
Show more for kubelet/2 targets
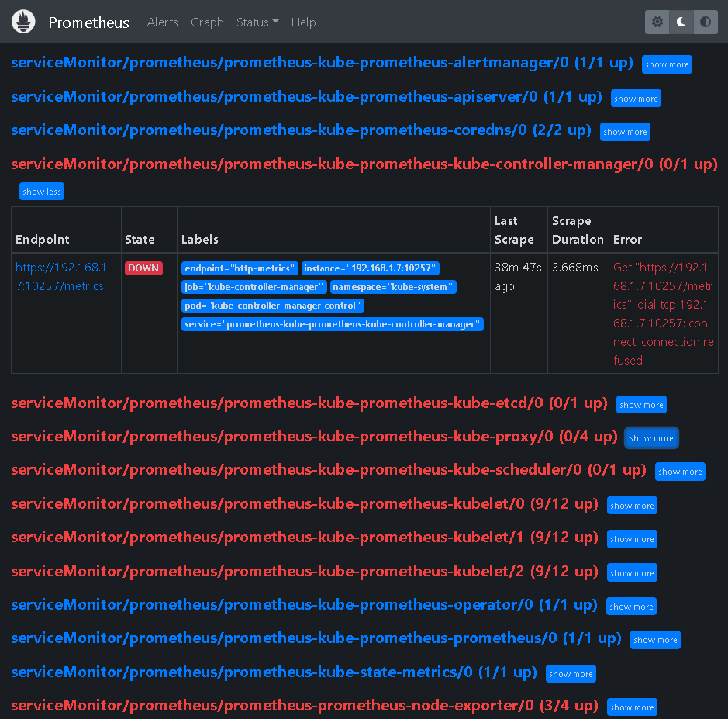pos(632,572)
